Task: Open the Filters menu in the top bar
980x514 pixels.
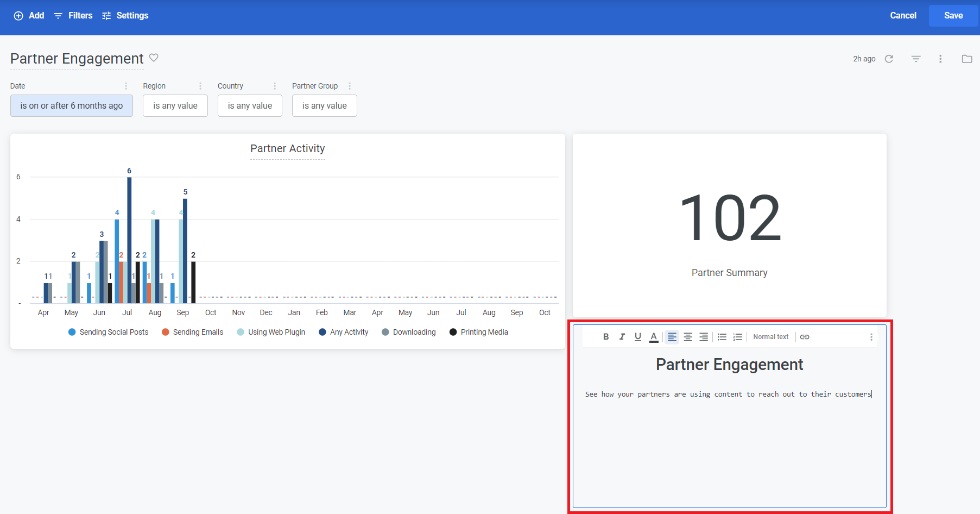Action: click(x=73, y=15)
